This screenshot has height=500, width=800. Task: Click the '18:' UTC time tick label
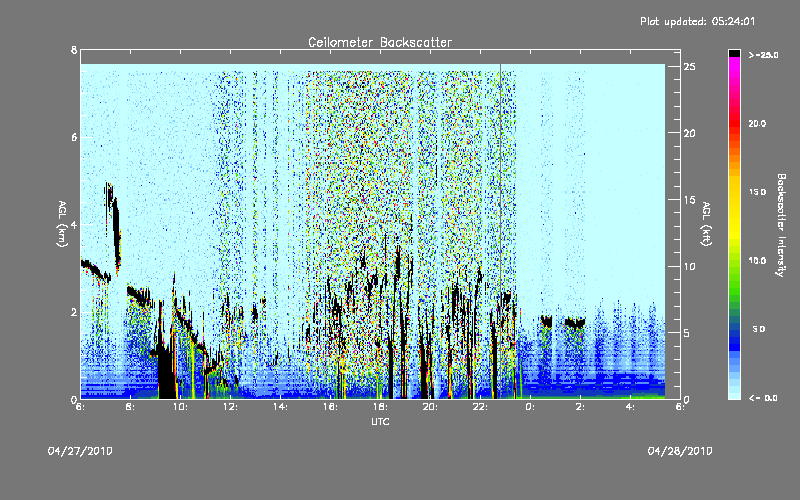[x=380, y=407]
